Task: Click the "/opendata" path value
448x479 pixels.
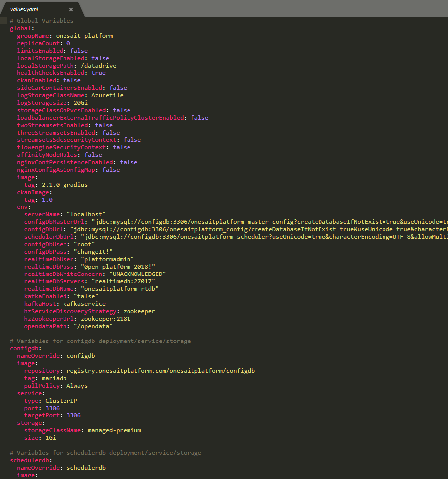Action: click(x=93, y=326)
